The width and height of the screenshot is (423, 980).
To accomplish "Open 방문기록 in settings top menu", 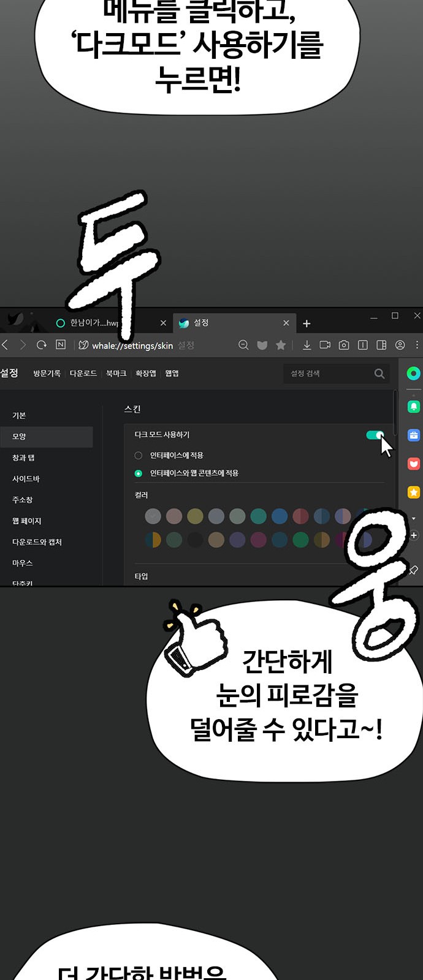I will (47, 373).
